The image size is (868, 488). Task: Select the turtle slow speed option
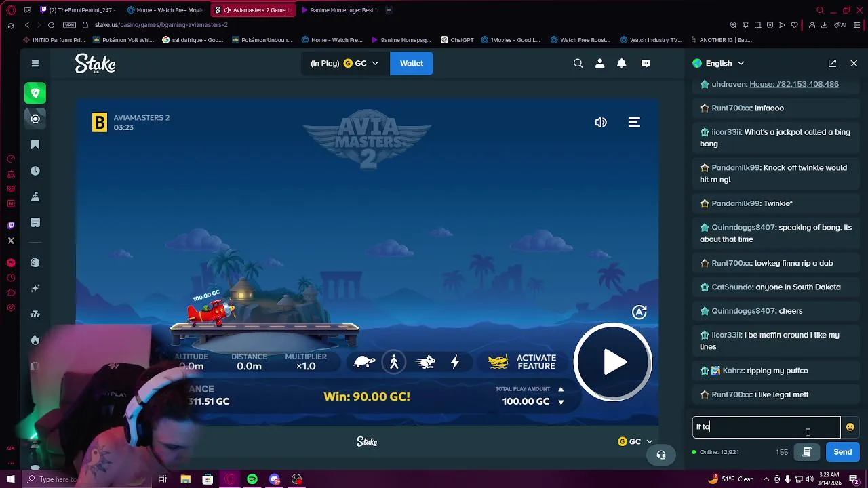(x=364, y=362)
